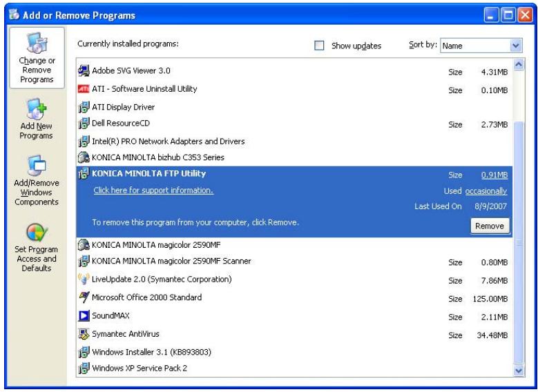Select KONICA MINOLTA magicolor 2590MF entry

[x=294, y=245]
